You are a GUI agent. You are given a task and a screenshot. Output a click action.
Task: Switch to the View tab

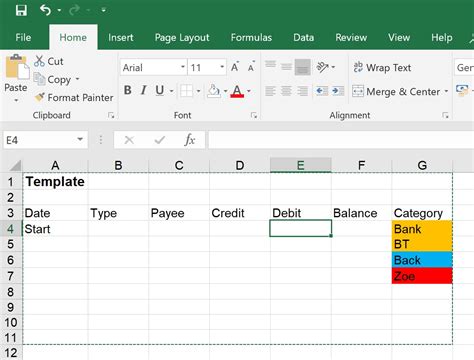click(x=399, y=37)
